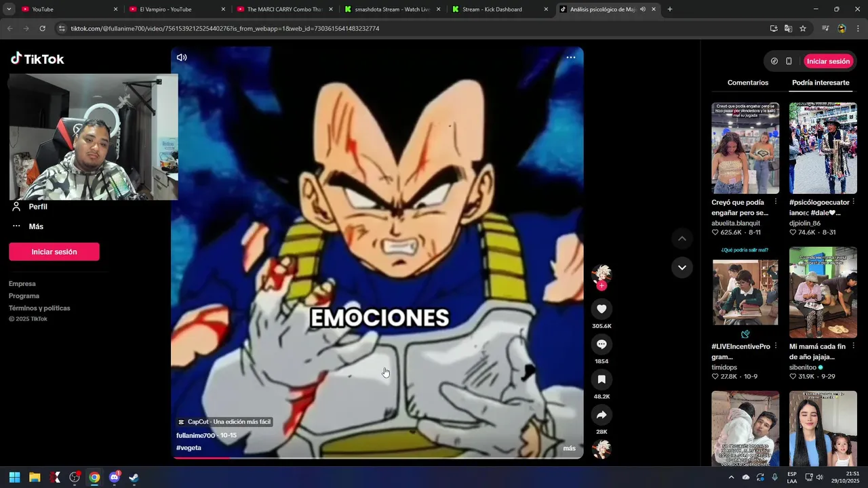868x488 pixels.
Task: Open the creator avatar beside the video
Action: (x=601, y=274)
